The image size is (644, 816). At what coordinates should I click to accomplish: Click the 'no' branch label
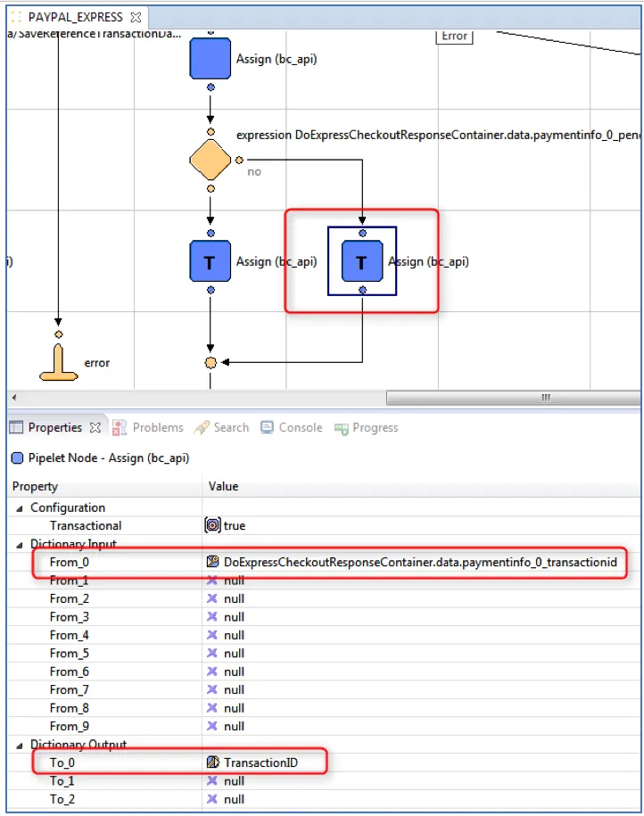point(254,172)
